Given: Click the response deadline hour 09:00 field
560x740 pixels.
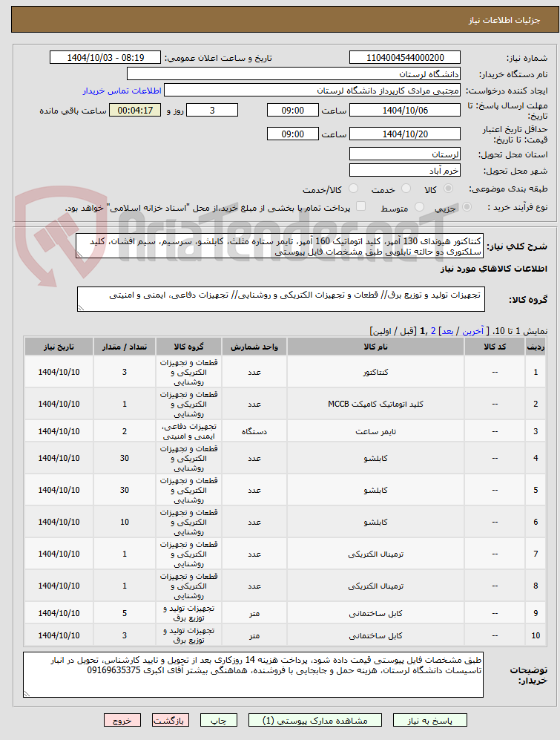Looking at the screenshot, I should (292, 110).
